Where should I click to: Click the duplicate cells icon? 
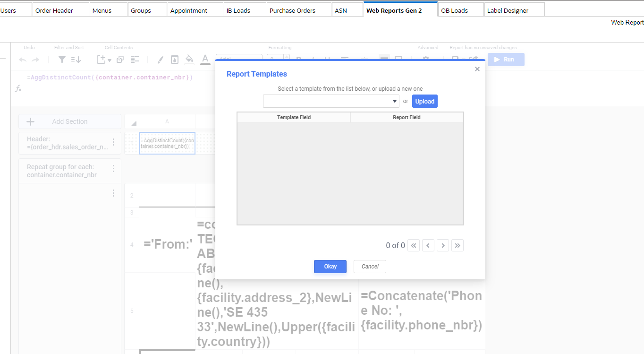(x=120, y=60)
